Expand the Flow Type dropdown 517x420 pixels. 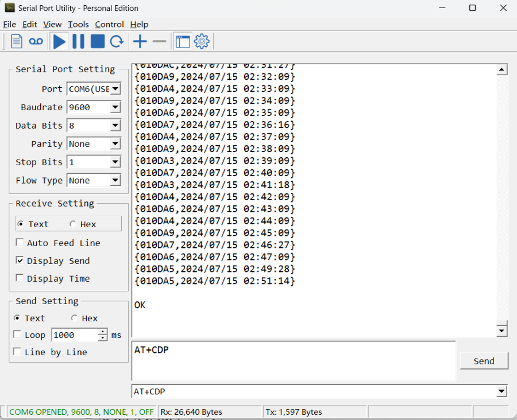click(x=115, y=181)
